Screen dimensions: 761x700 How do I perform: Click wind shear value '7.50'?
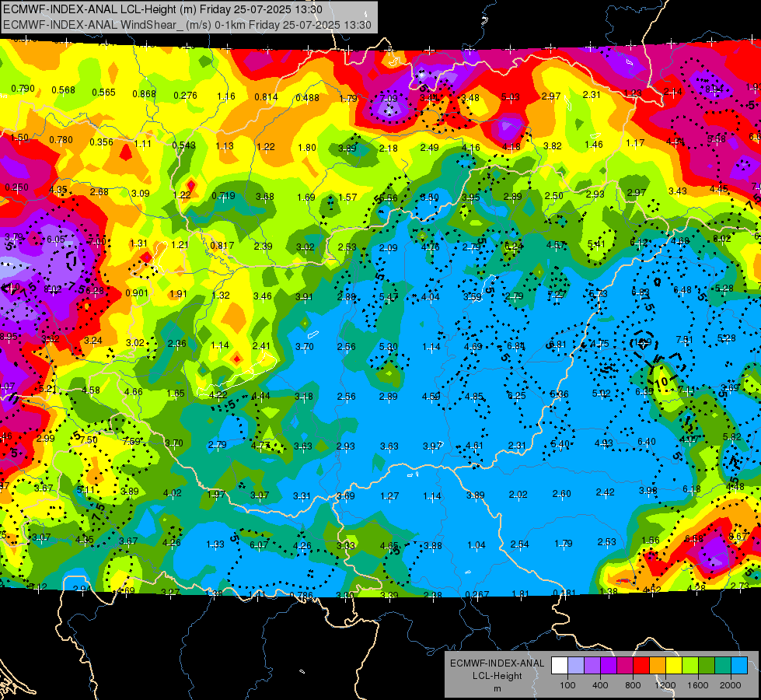89,439
